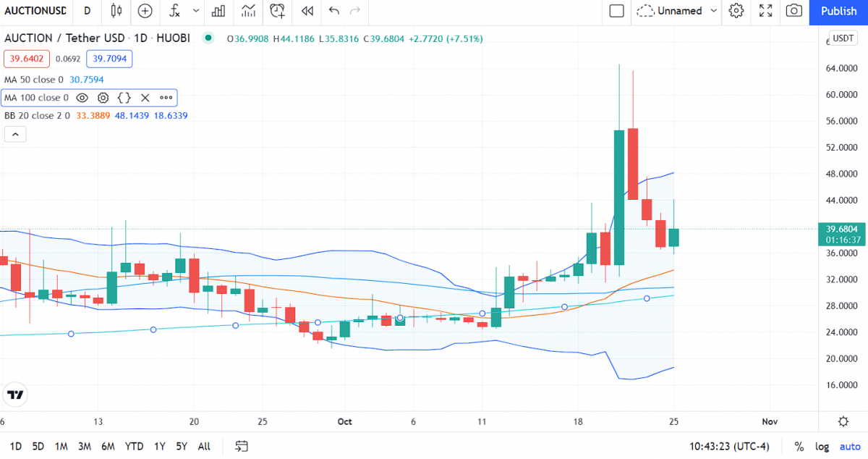Collapse the indicator legend with the chevron
868x459 pixels.
(15, 134)
